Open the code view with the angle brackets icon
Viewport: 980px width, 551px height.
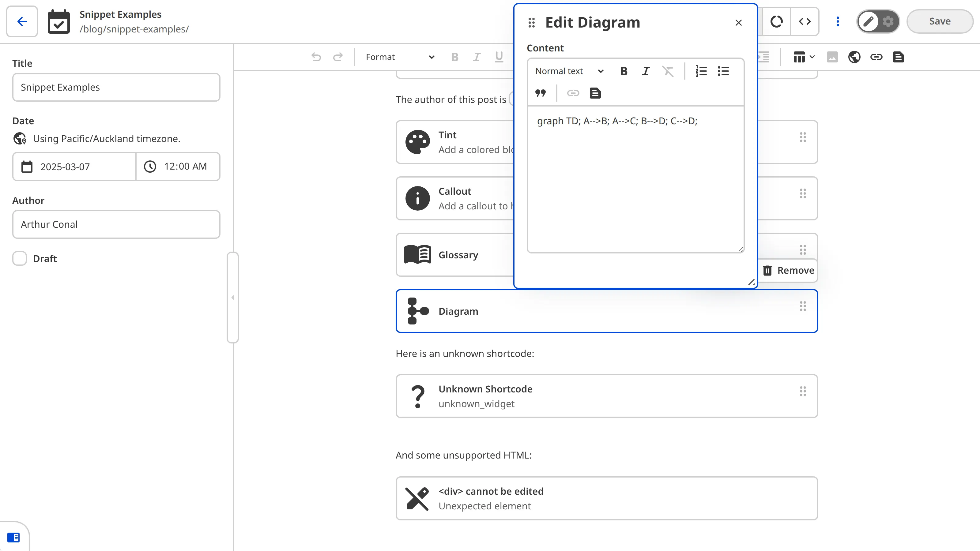pos(805,21)
